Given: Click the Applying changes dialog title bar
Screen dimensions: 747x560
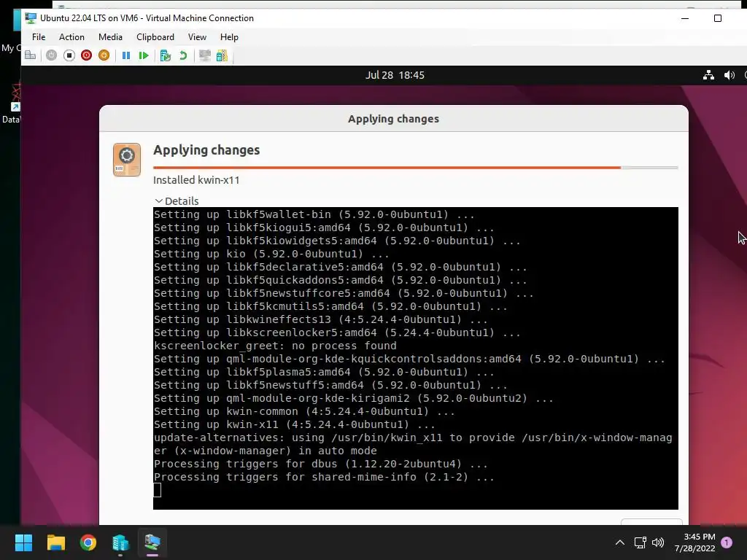Looking at the screenshot, I should click(393, 119).
